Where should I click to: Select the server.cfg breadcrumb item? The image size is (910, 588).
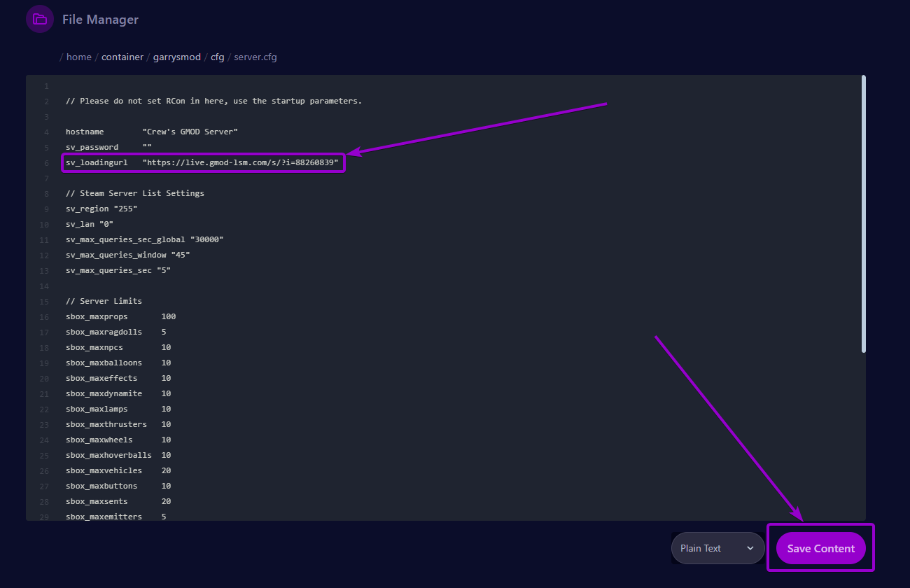click(255, 57)
